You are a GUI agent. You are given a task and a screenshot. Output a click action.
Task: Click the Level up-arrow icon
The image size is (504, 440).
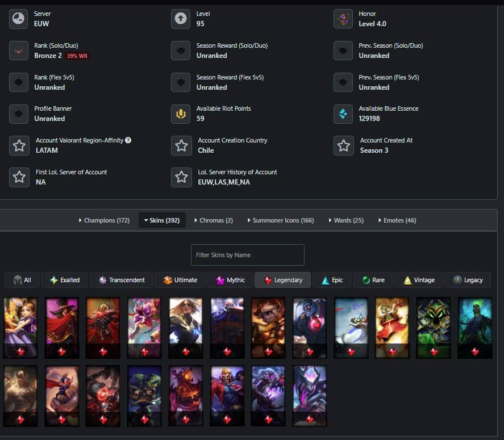(181, 19)
